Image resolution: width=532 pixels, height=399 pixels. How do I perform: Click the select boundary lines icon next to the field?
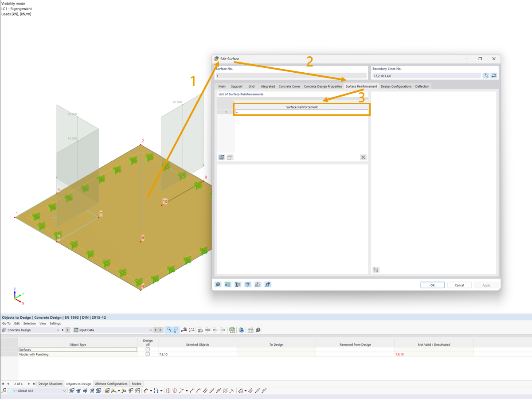click(486, 76)
